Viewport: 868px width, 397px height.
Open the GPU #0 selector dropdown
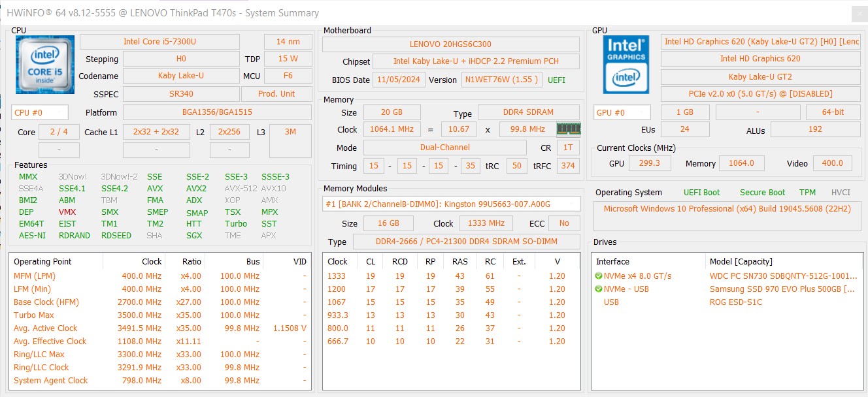tap(622, 112)
